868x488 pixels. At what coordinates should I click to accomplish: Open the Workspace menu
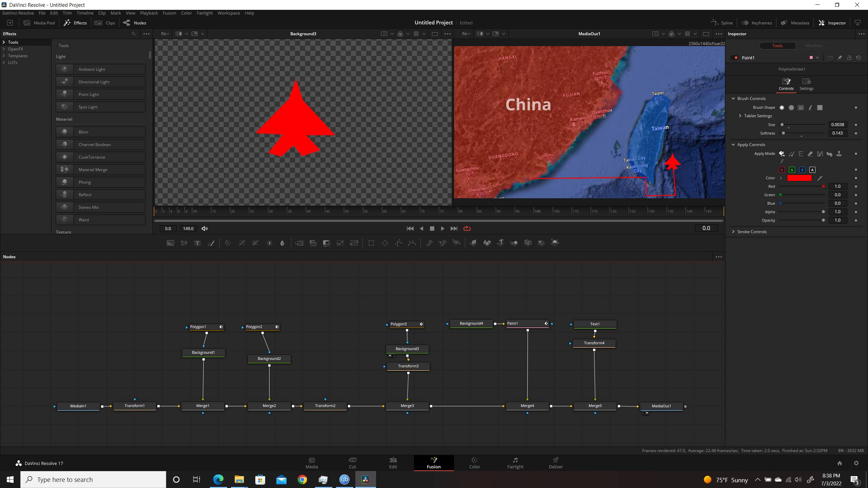tap(229, 13)
